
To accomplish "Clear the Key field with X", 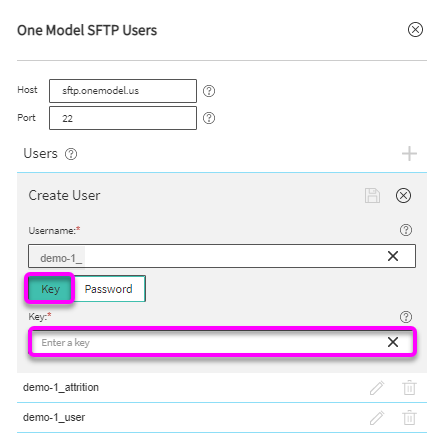I will point(393,342).
